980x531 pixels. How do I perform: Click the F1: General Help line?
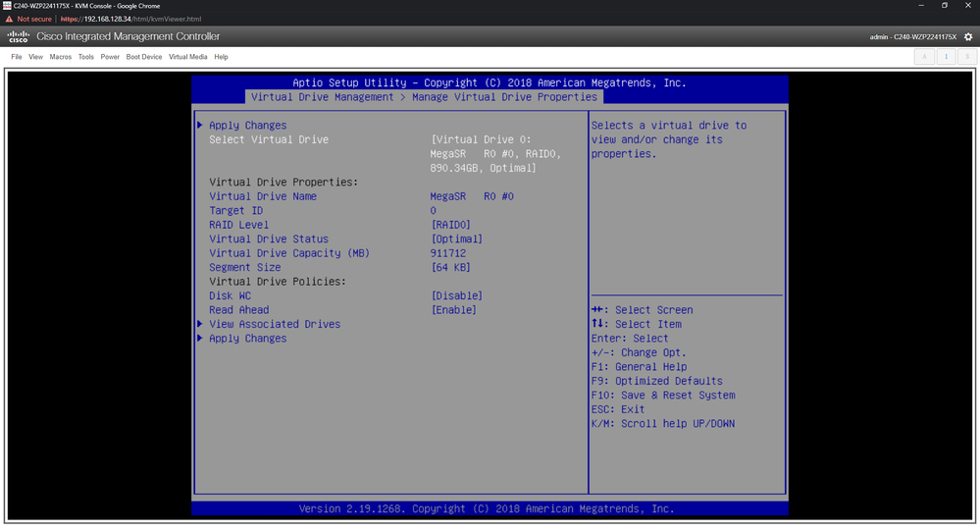[639, 367]
